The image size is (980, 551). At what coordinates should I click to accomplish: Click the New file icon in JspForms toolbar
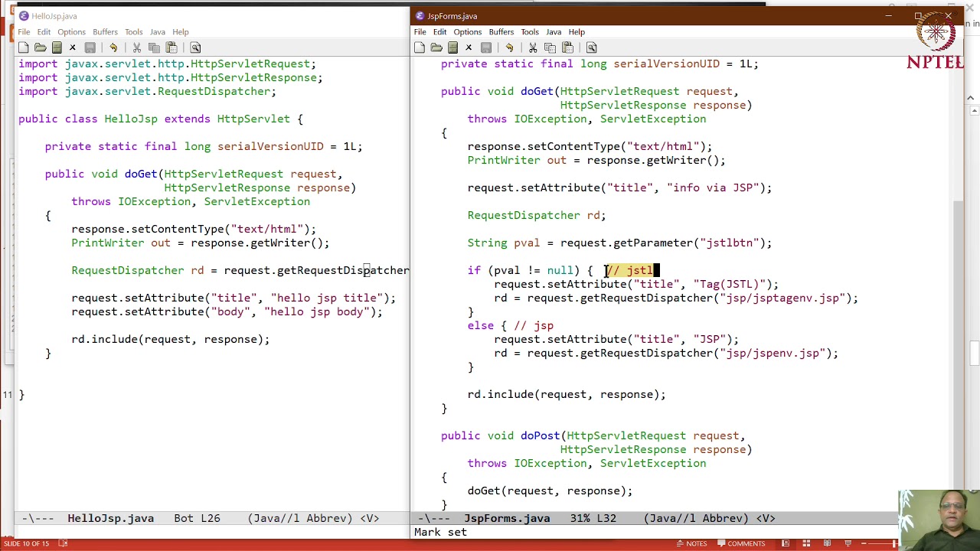pyautogui.click(x=420, y=48)
